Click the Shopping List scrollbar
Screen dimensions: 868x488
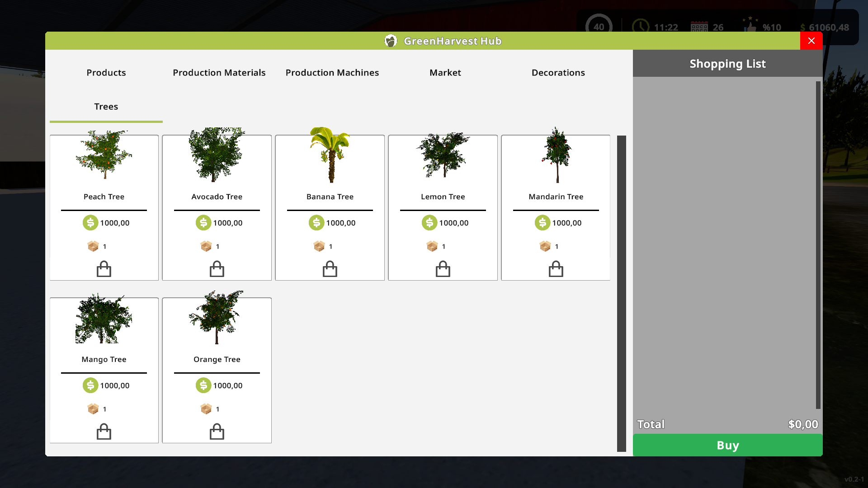[x=818, y=245]
